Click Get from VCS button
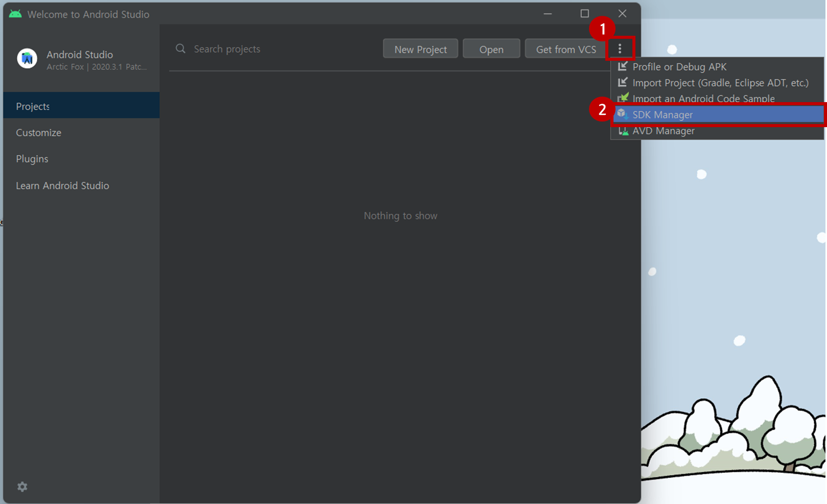This screenshot has height=504, width=827. (x=566, y=49)
